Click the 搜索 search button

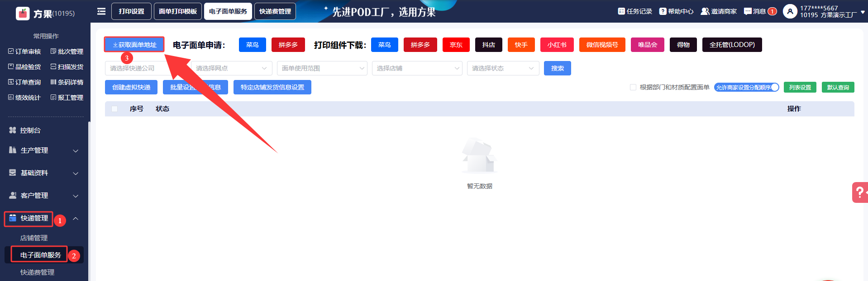point(558,68)
